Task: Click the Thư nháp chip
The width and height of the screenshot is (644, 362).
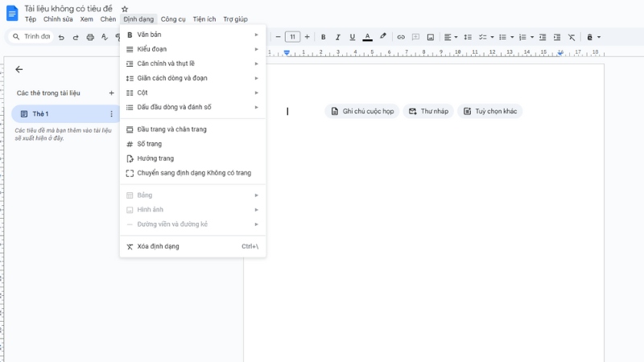Action: 428,111
